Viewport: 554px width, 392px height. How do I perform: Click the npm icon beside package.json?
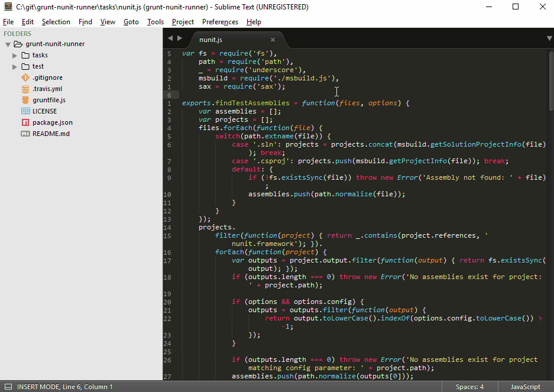(x=25, y=122)
